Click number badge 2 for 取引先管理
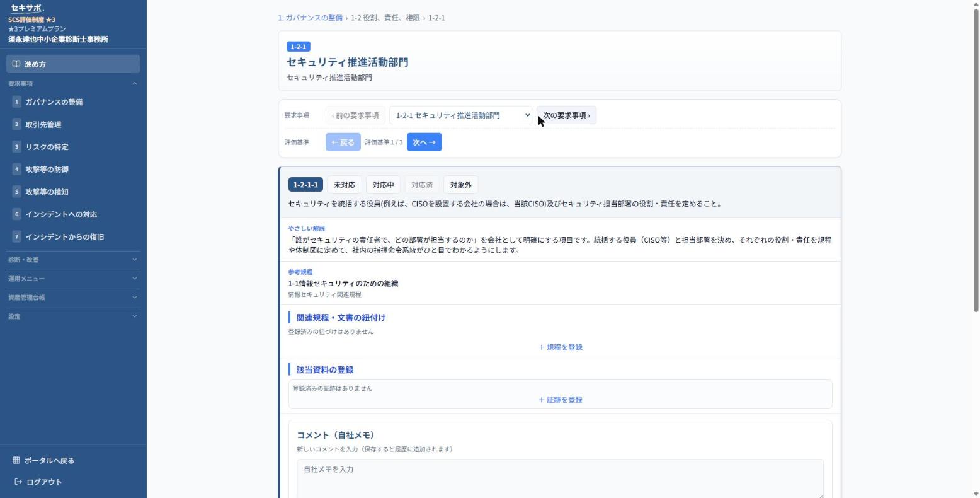Viewport: 980px width, 498px height. [x=17, y=124]
